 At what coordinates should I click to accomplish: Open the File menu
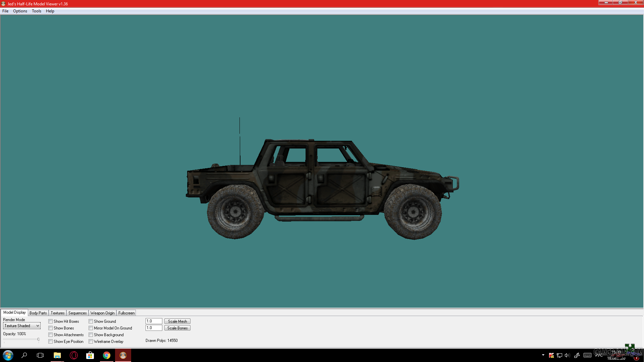5,11
